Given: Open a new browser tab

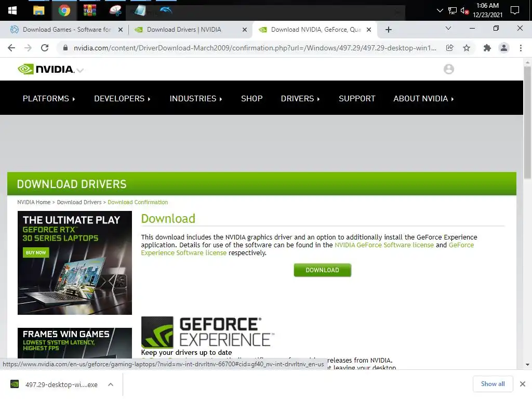Looking at the screenshot, I should (x=389, y=30).
